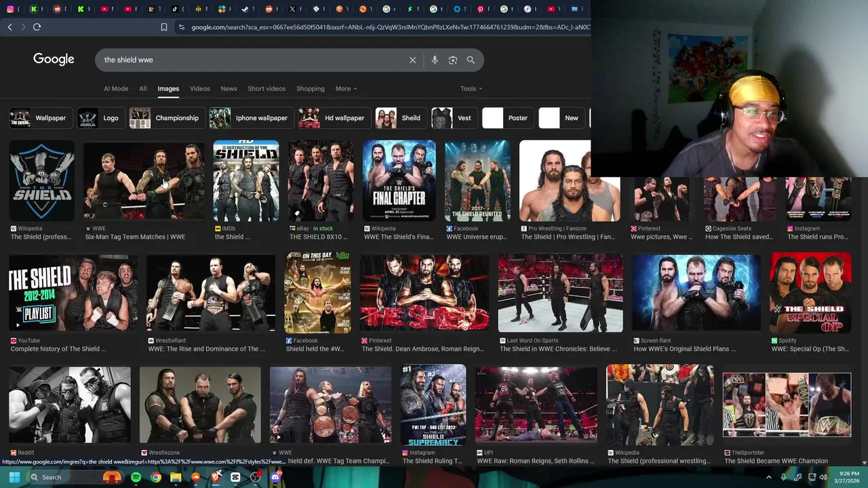Image resolution: width=868 pixels, height=488 pixels.
Task: Filter images by Poster chip
Action: (x=507, y=118)
